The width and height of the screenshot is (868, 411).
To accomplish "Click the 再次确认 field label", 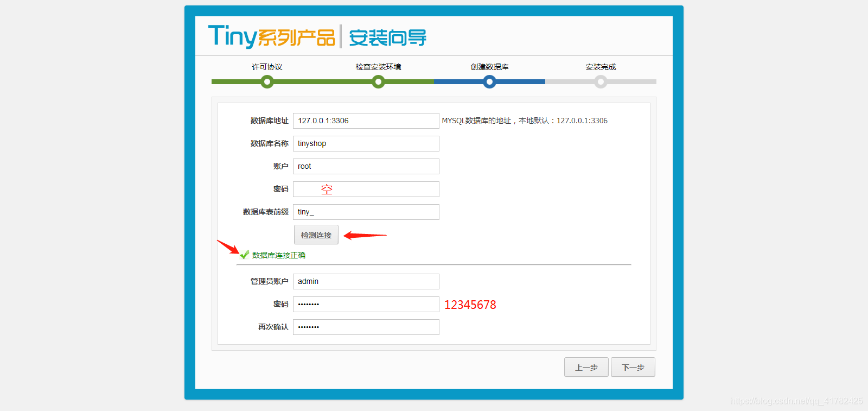I will (273, 327).
